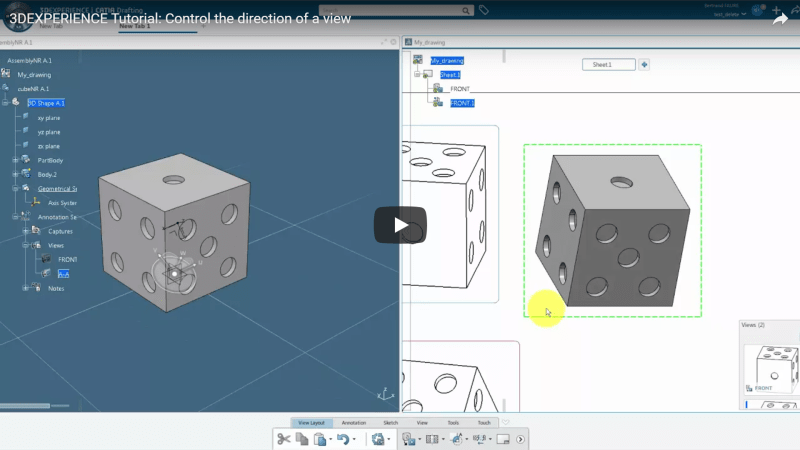Select My_drawing in the drawing tree
Screen dimensions: 800x450
click(447, 61)
